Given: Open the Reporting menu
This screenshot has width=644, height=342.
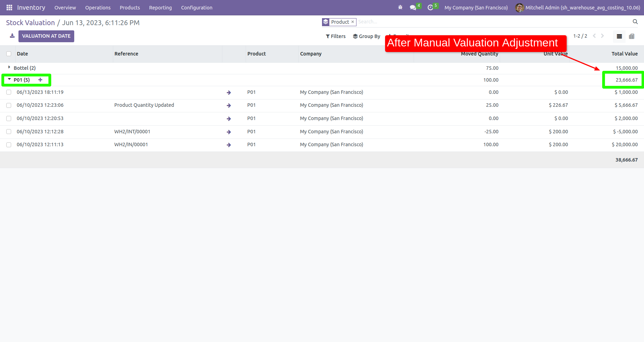Looking at the screenshot, I should click(x=160, y=8).
